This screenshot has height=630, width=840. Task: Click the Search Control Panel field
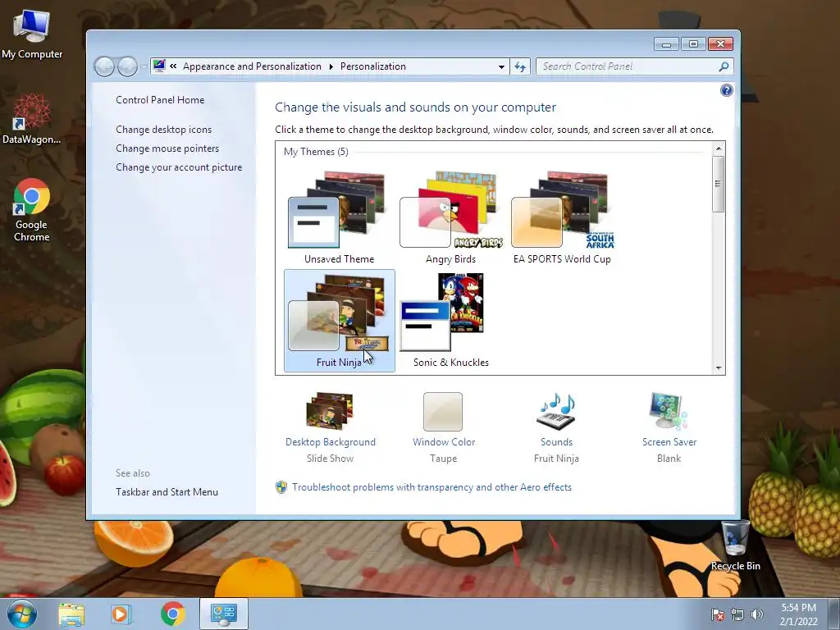(x=634, y=66)
